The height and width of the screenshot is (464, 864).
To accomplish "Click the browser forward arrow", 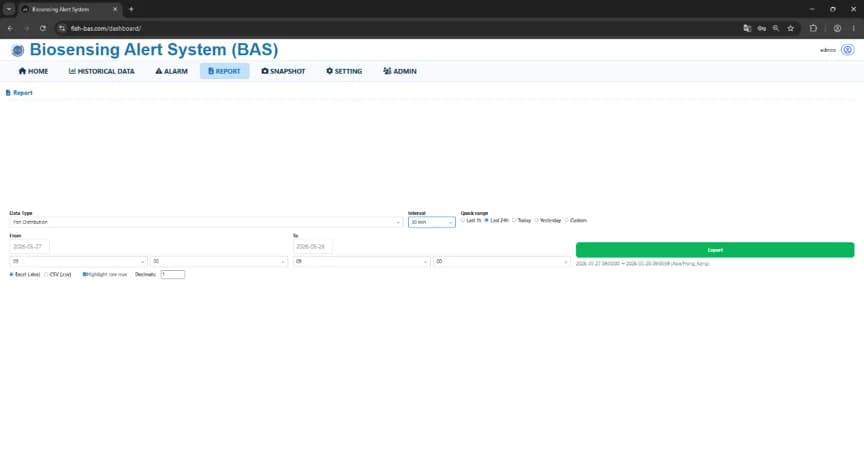I will pos(26,28).
